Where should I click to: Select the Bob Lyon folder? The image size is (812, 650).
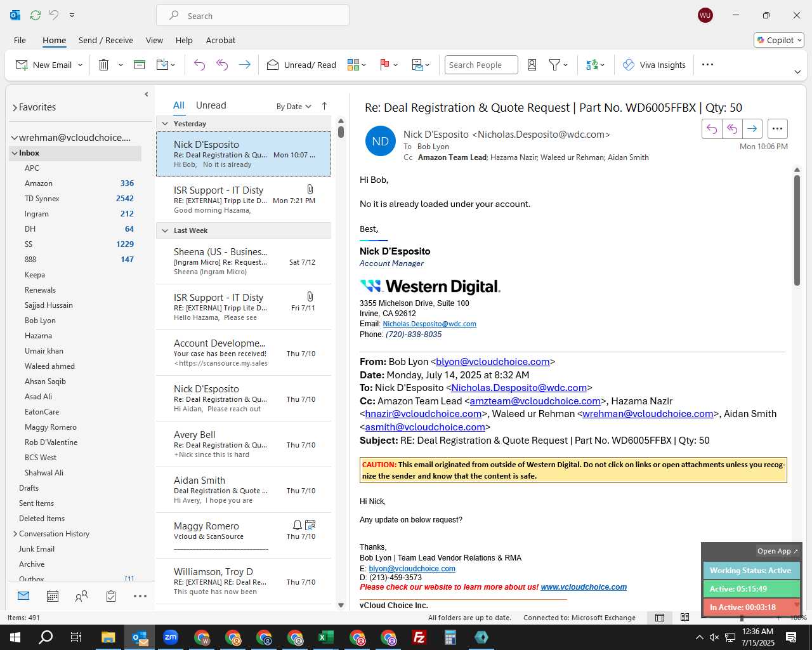point(40,321)
